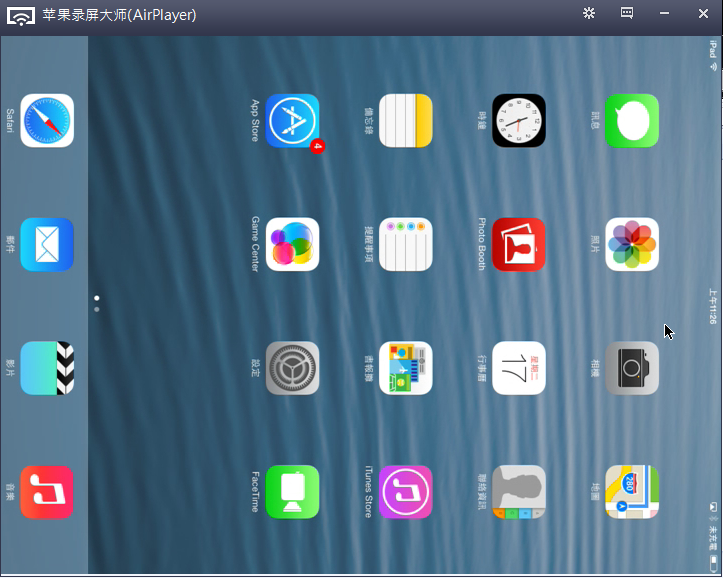Click the Photo Booth label text
Image resolution: width=723 pixels, height=578 pixels.
[x=481, y=244]
